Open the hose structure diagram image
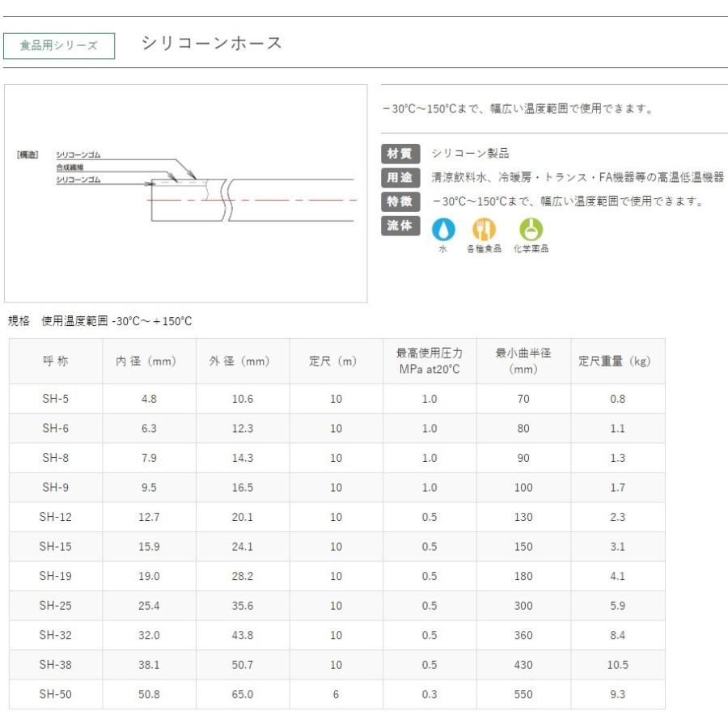The height and width of the screenshot is (728, 728). 186,193
